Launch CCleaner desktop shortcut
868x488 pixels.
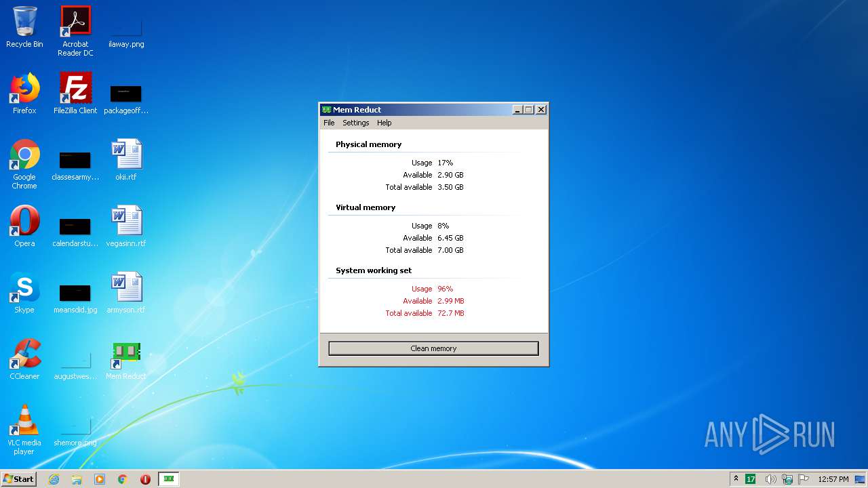point(24,359)
